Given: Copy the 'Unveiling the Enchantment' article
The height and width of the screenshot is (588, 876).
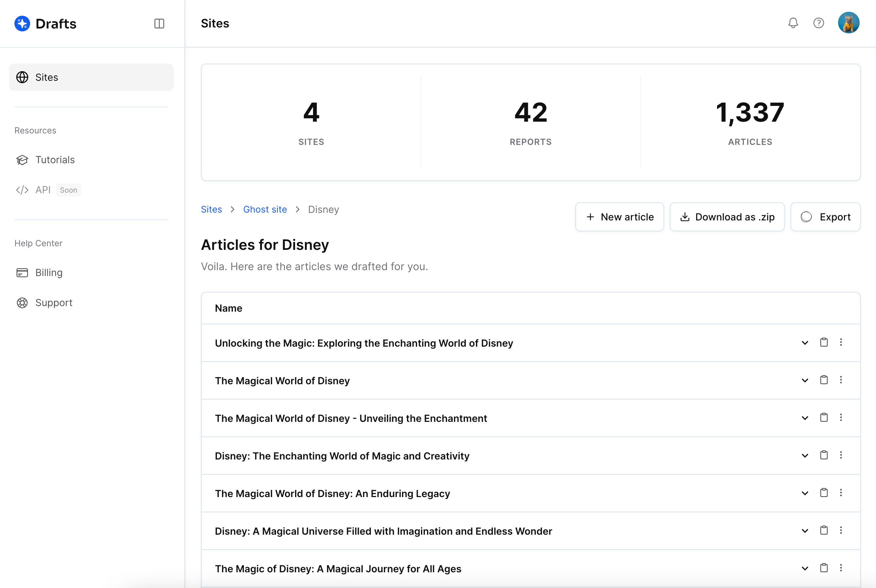Looking at the screenshot, I should click(824, 417).
